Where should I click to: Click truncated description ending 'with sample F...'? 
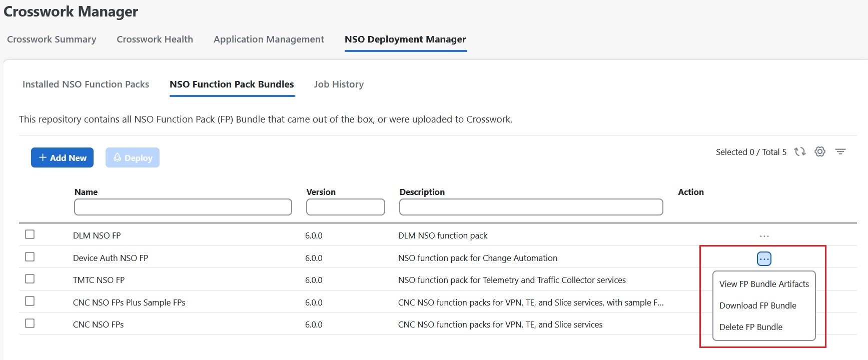pos(531,302)
